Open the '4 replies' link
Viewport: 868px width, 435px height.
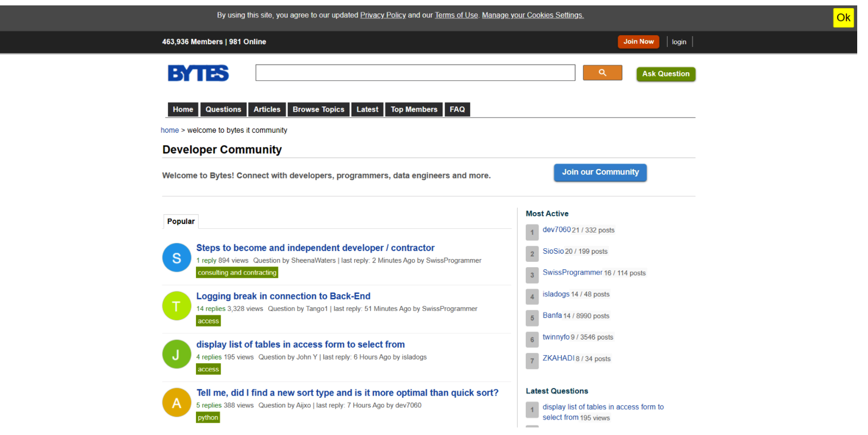[x=209, y=357]
